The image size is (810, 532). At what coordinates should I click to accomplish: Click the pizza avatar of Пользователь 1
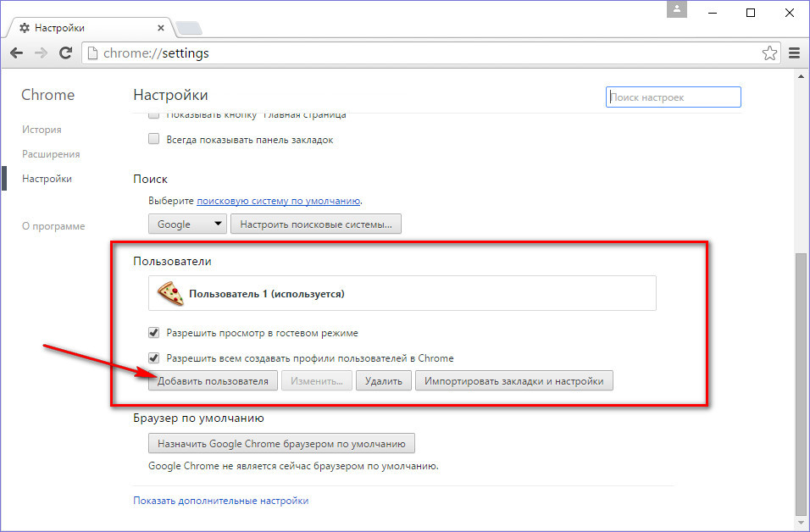pyautogui.click(x=170, y=294)
